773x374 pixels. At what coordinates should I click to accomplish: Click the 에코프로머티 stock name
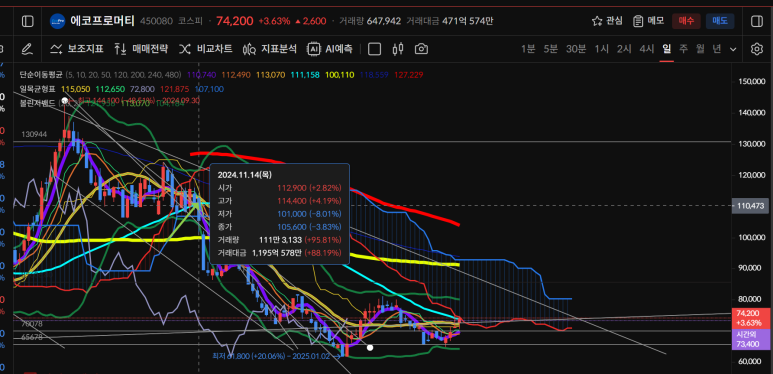coord(103,21)
